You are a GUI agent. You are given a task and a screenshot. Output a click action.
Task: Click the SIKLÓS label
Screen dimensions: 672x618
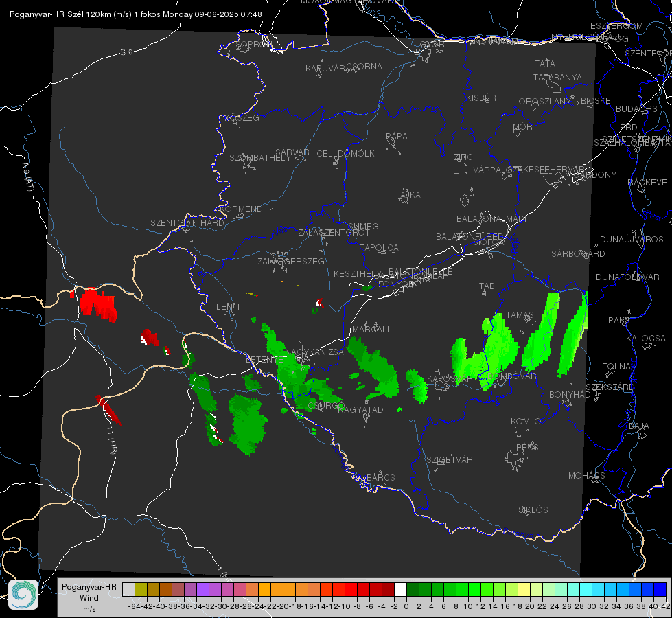533,510
